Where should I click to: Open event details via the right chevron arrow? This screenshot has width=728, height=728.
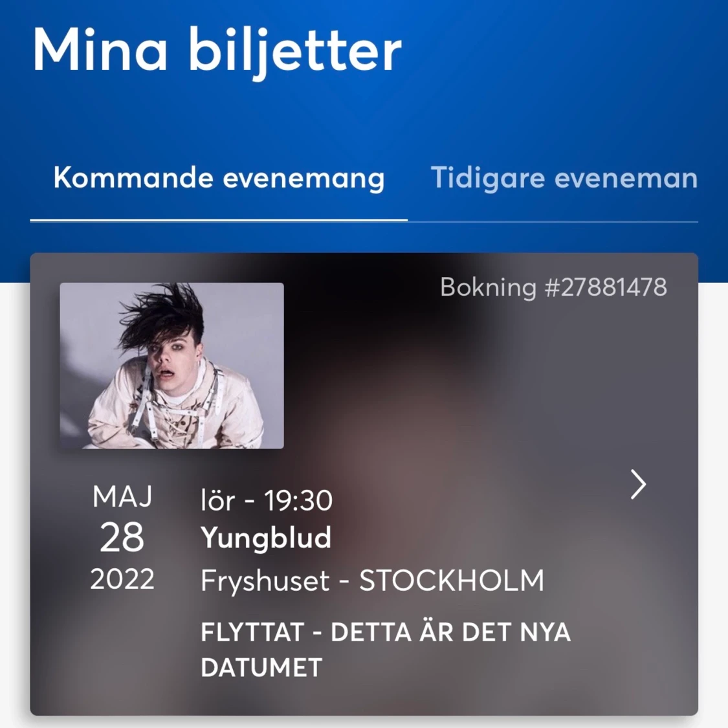638,485
